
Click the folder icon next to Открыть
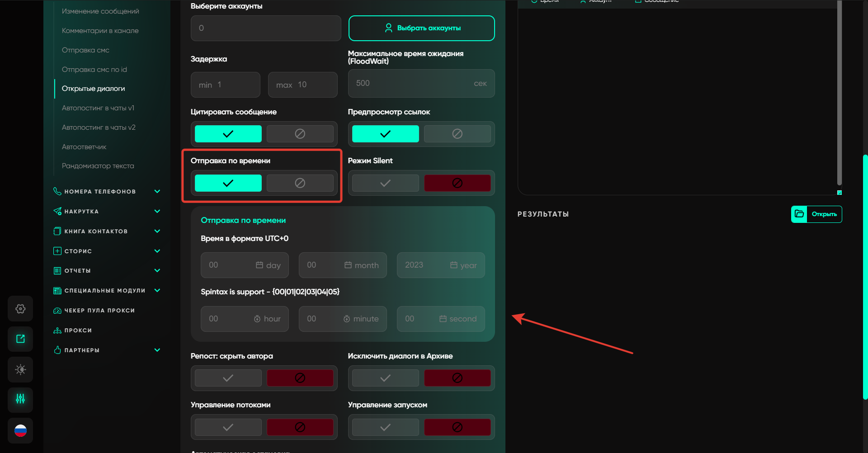click(799, 214)
